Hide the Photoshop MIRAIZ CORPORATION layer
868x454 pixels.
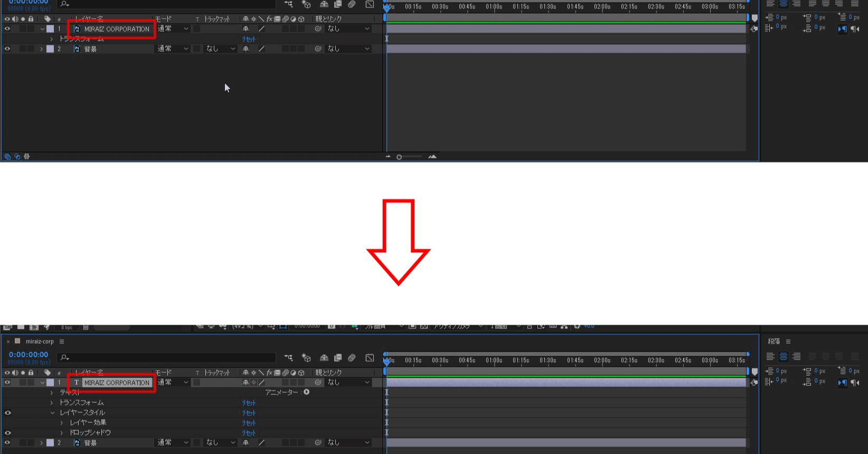pos(7,29)
